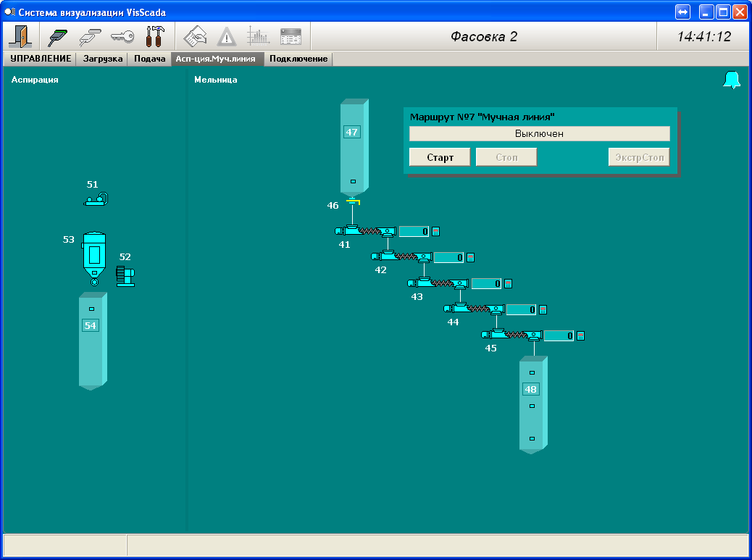Open the Подключение tab
Image resolution: width=752 pixels, height=560 pixels.
coord(298,59)
